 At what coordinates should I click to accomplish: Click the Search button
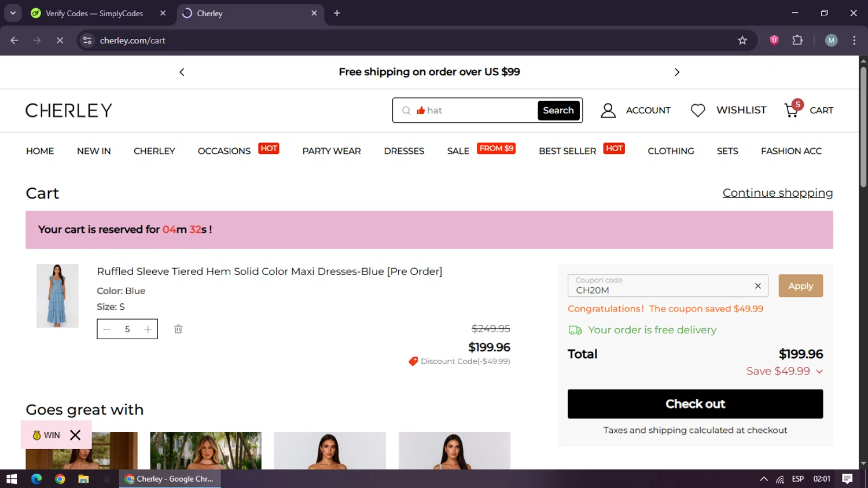click(558, 110)
